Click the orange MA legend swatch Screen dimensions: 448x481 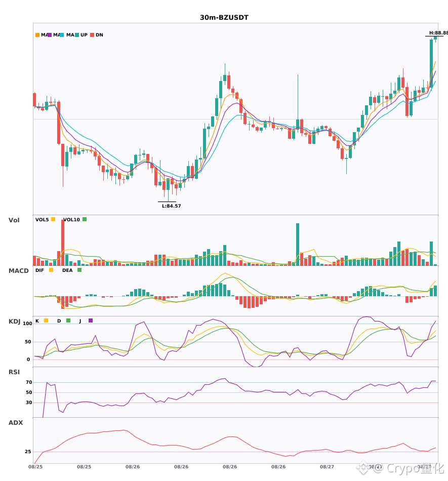pos(37,35)
